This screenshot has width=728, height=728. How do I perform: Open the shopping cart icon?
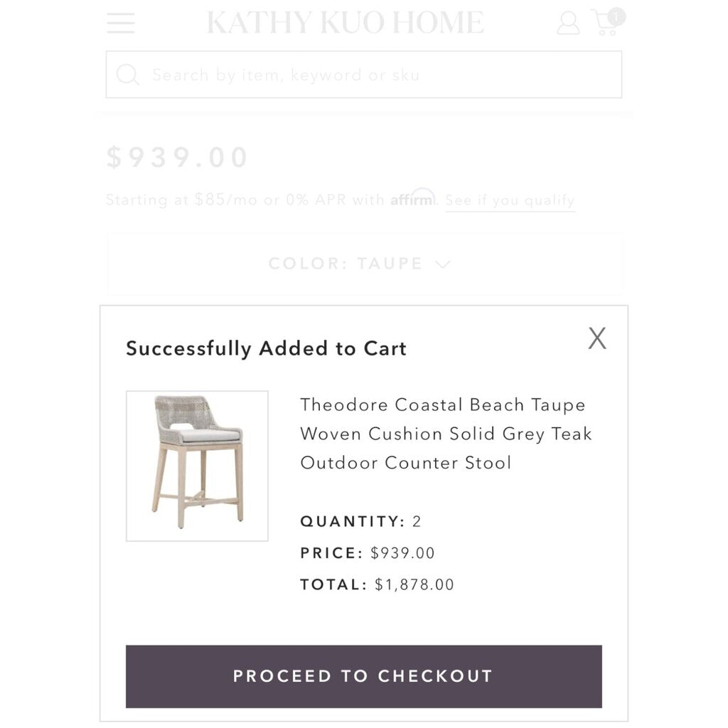[606, 23]
